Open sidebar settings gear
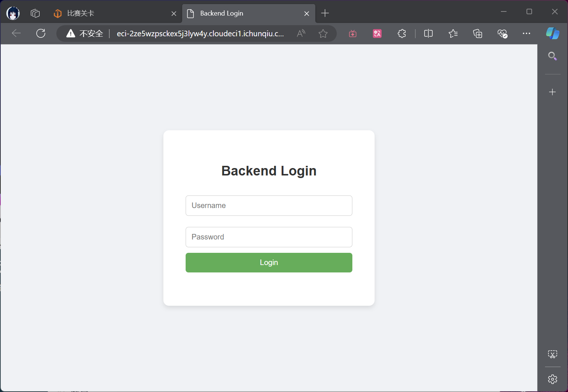Image resolution: width=568 pixels, height=392 pixels. click(x=552, y=379)
